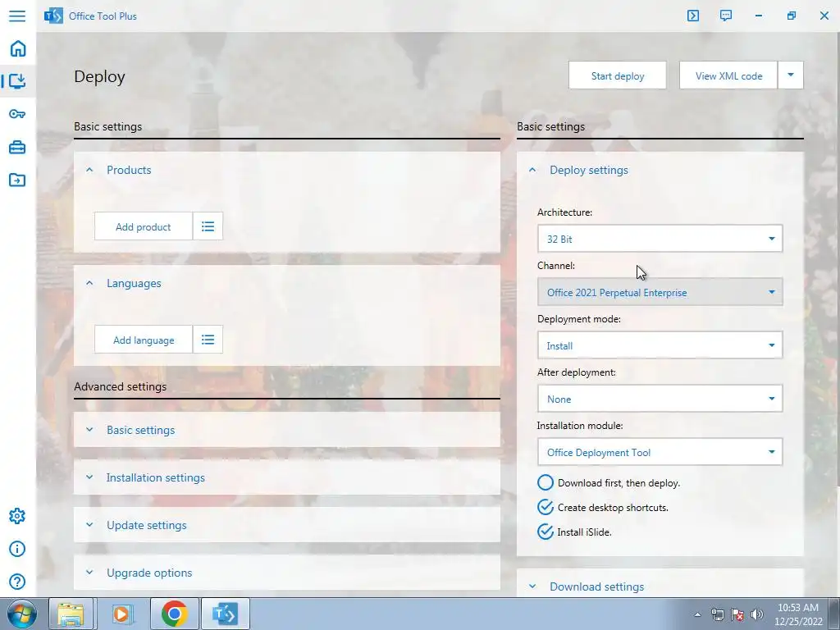Switch to Office Tool Plus taskbar icon
The height and width of the screenshot is (630, 840).
click(225, 614)
